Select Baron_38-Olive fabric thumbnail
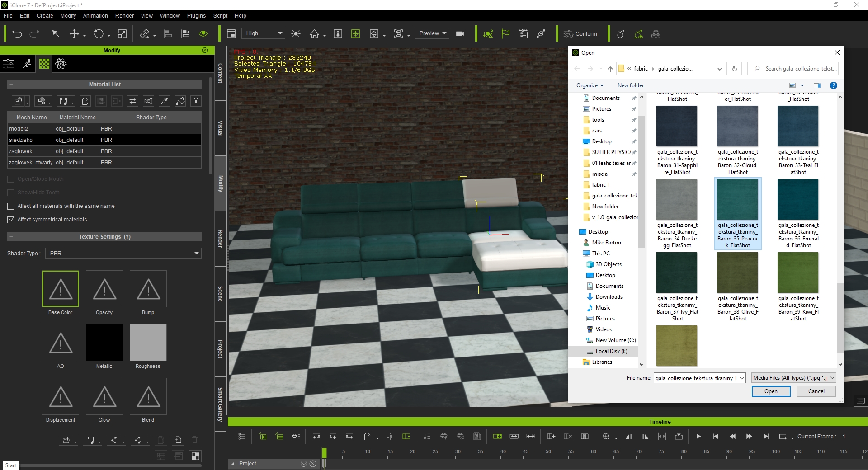This screenshot has height=470, width=868. click(x=737, y=273)
